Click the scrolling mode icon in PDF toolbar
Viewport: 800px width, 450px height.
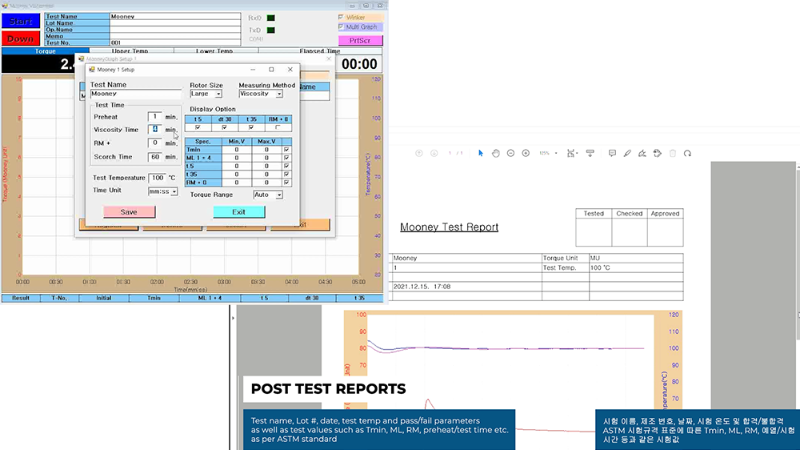(590, 153)
